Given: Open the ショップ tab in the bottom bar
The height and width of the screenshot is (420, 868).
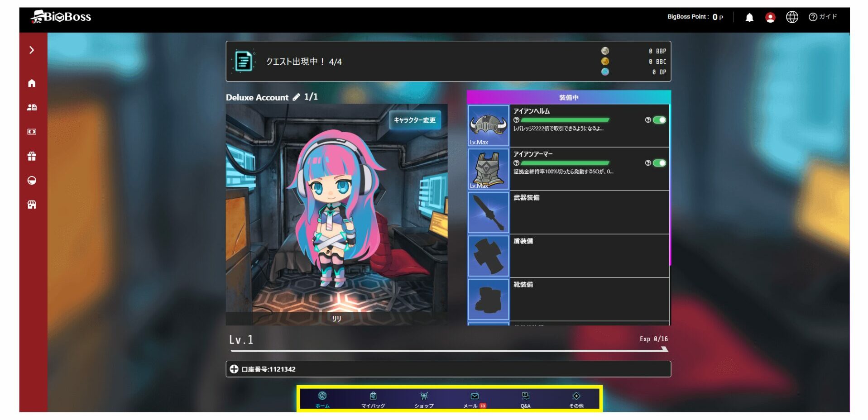Looking at the screenshot, I should (424, 400).
